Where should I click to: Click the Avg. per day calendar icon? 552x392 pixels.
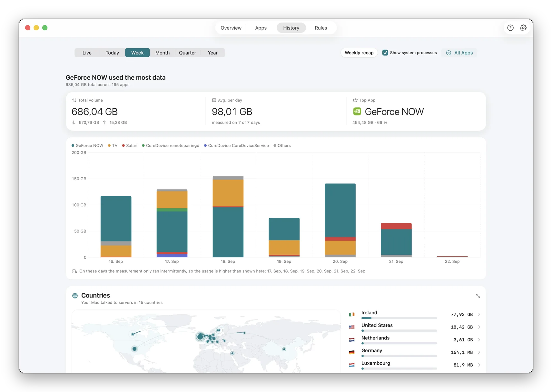[214, 100]
